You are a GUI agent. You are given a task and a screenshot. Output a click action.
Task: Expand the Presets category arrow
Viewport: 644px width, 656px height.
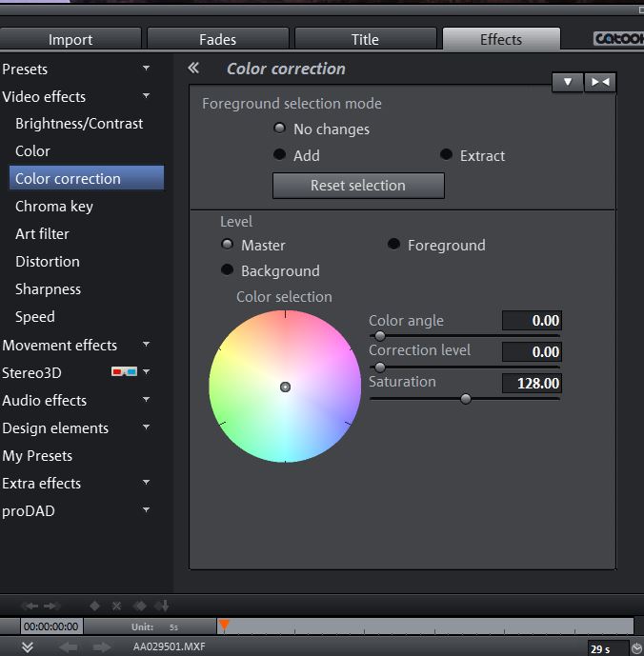click(146, 69)
